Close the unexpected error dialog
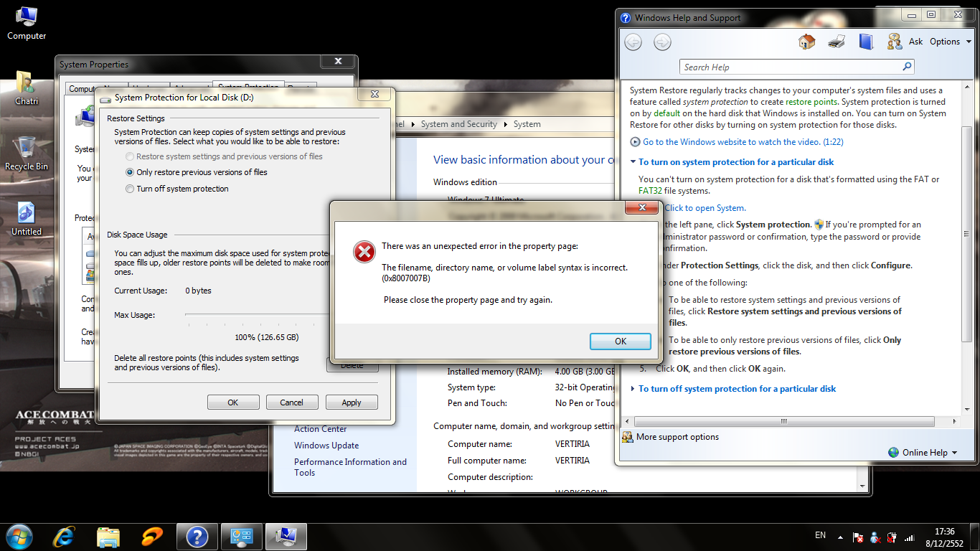This screenshot has width=980, height=551. click(641, 208)
